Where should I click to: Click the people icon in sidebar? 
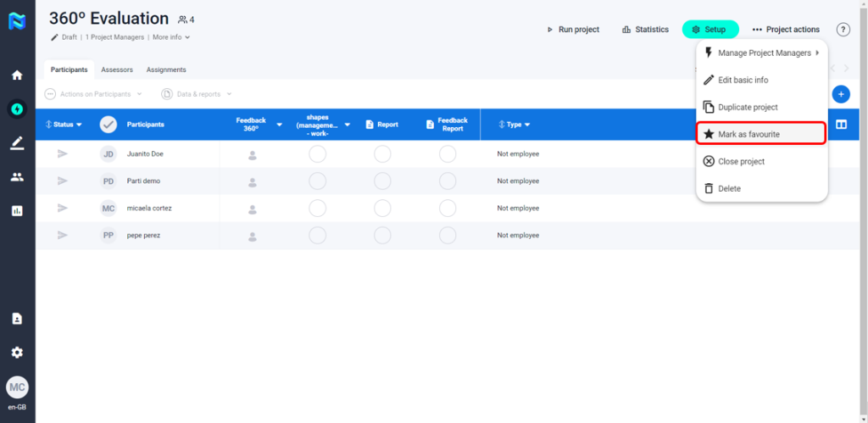tap(17, 177)
